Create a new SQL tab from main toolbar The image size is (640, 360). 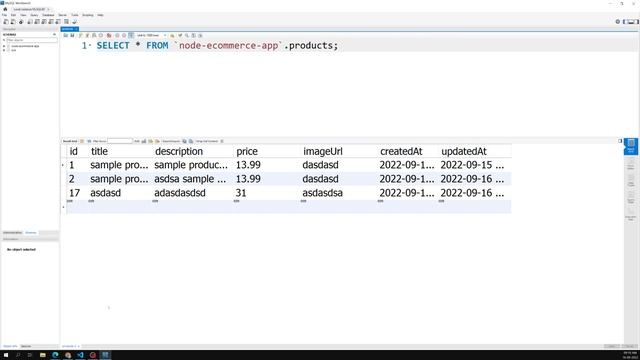coord(6,22)
